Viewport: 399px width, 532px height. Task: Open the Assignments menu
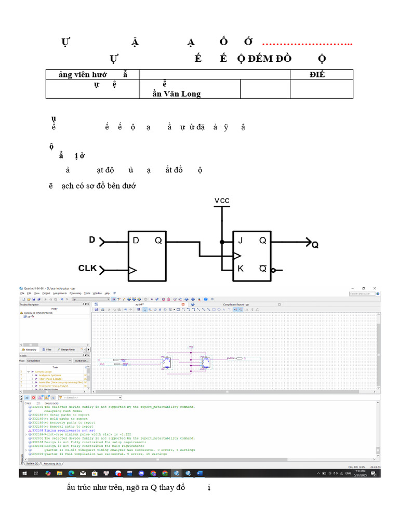click(60, 293)
